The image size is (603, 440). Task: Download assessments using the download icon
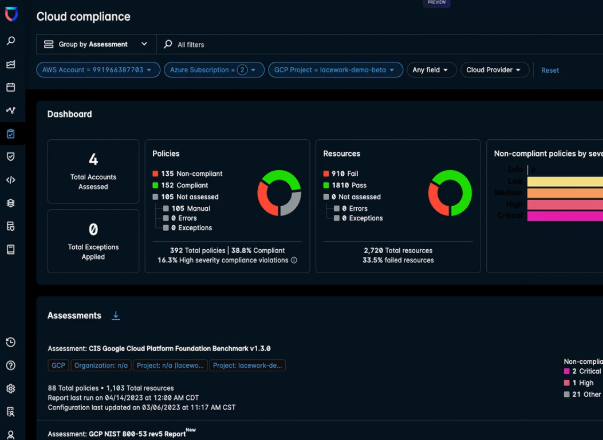116,316
